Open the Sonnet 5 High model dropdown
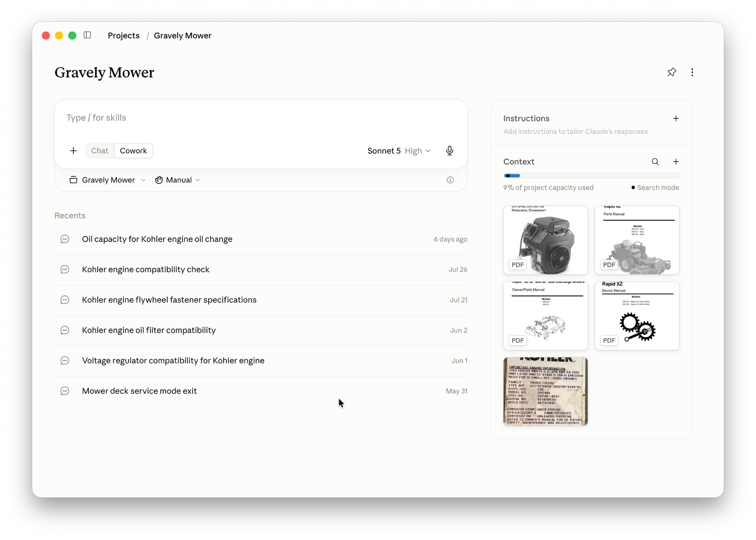756x540 pixels. point(399,150)
